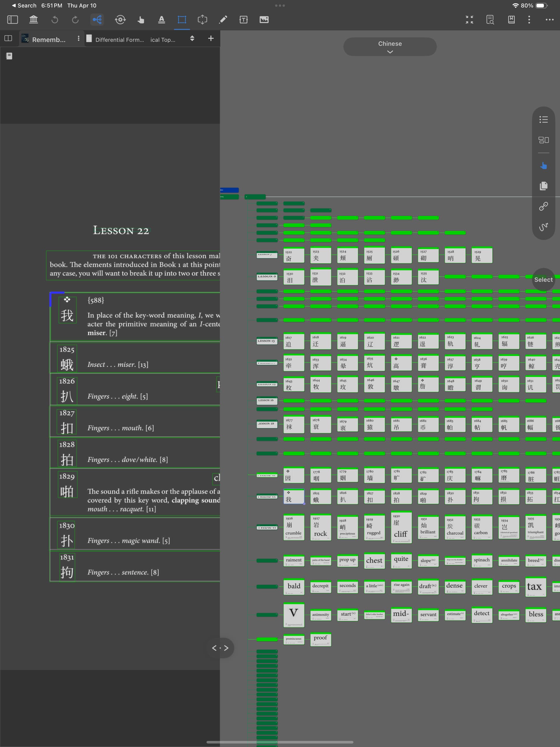The height and width of the screenshot is (747, 560).
Task: Grab the split pane resize handle
Action: (x=220, y=648)
